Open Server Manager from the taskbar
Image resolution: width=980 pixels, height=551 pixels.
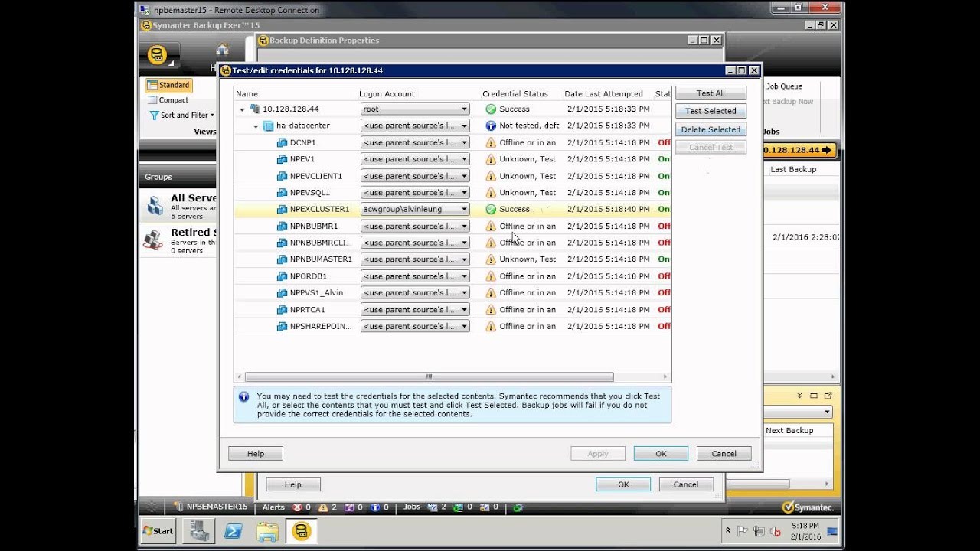tap(200, 531)
